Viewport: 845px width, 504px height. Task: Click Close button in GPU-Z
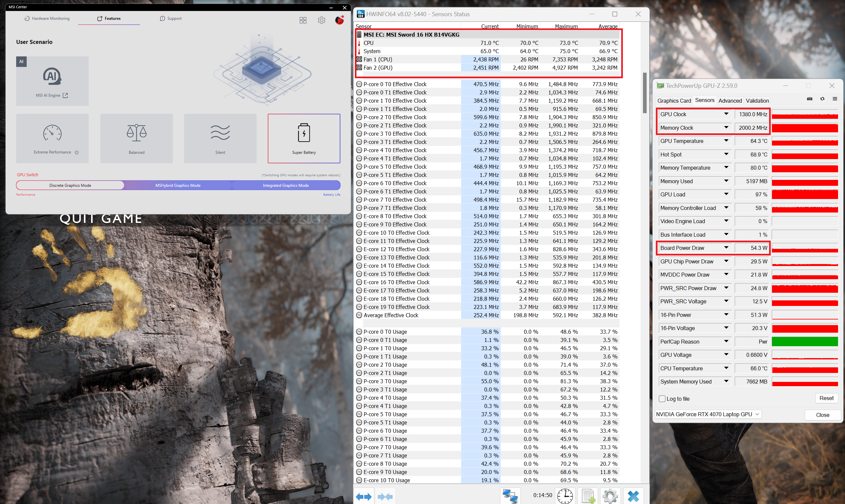822,415
